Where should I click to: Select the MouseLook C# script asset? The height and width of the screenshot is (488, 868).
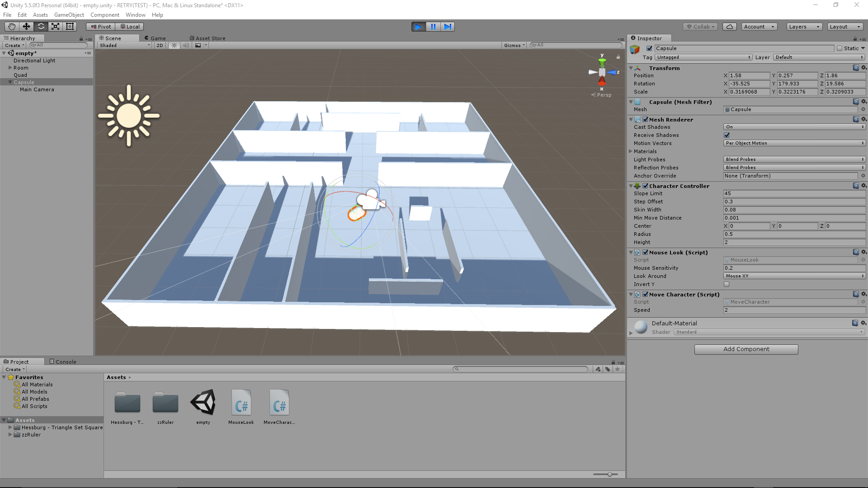(x=241, y=403)
